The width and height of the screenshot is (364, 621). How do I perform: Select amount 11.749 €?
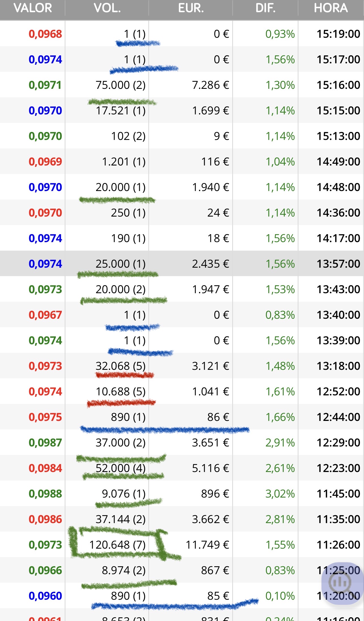click(207, 545)
